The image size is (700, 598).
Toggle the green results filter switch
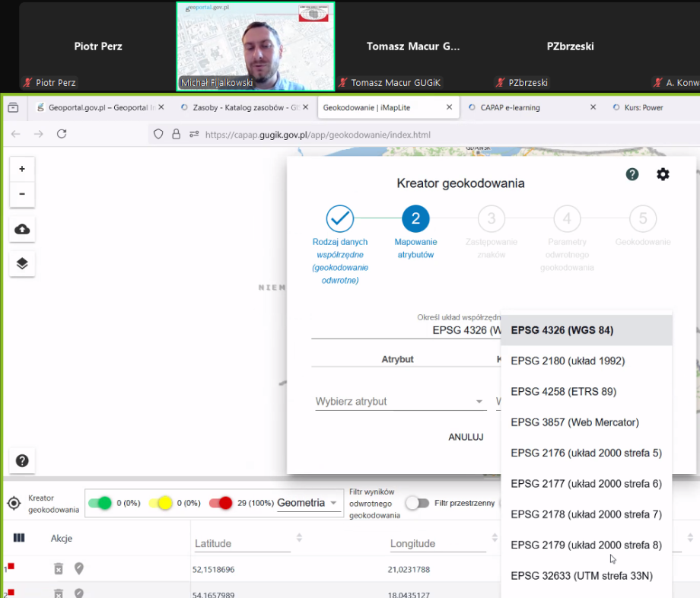[100, 503]
